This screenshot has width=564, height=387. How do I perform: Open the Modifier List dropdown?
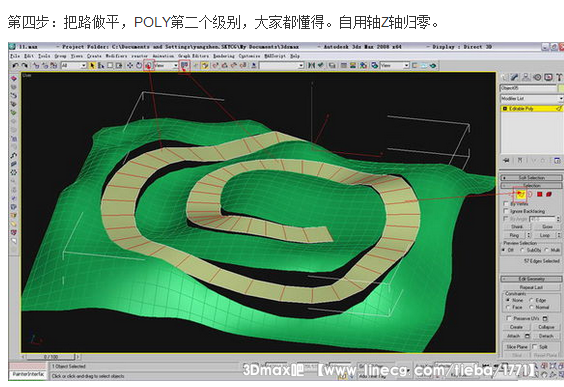pyautogui.click(x=532, y=99)
